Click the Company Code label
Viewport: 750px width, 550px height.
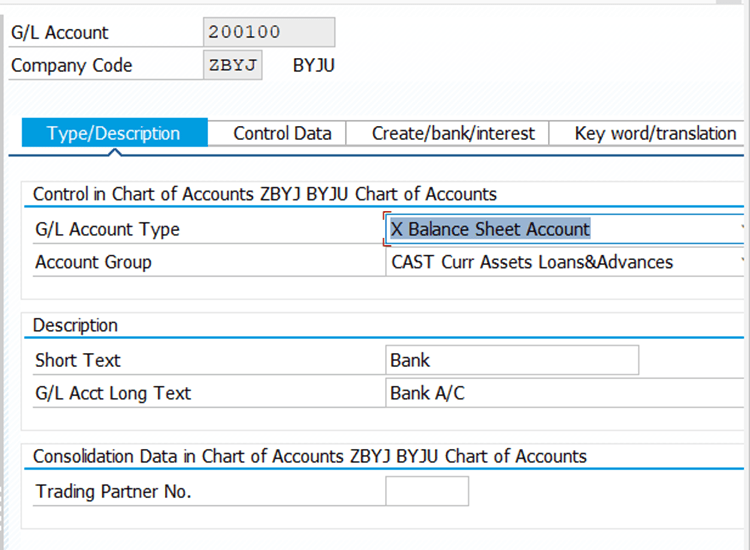click(71, 66)
